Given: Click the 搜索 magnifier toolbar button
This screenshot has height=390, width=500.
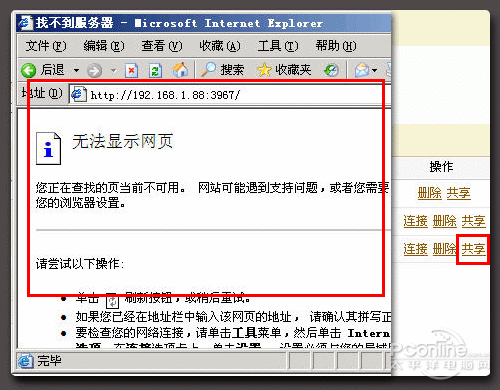Looking at the screenshot, I should pos(222,70).
